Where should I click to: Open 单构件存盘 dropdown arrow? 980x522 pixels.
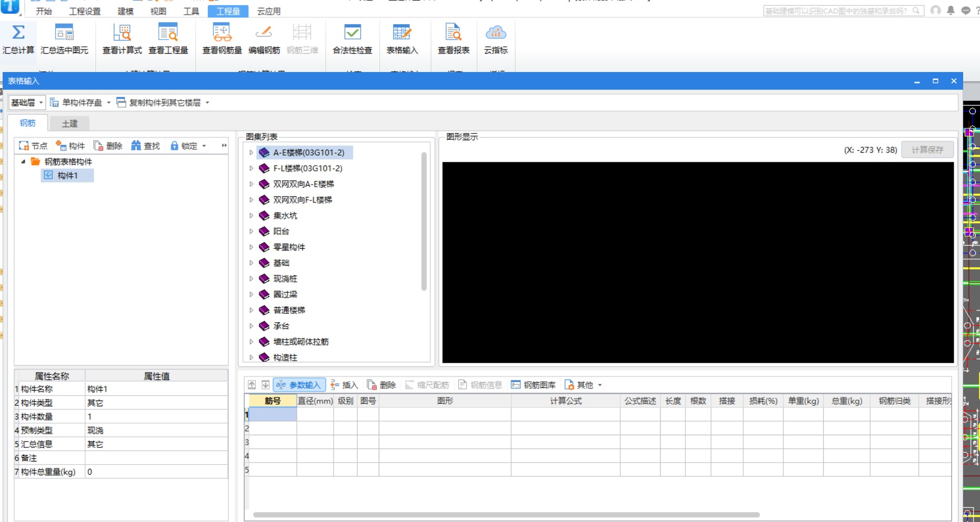109,103
